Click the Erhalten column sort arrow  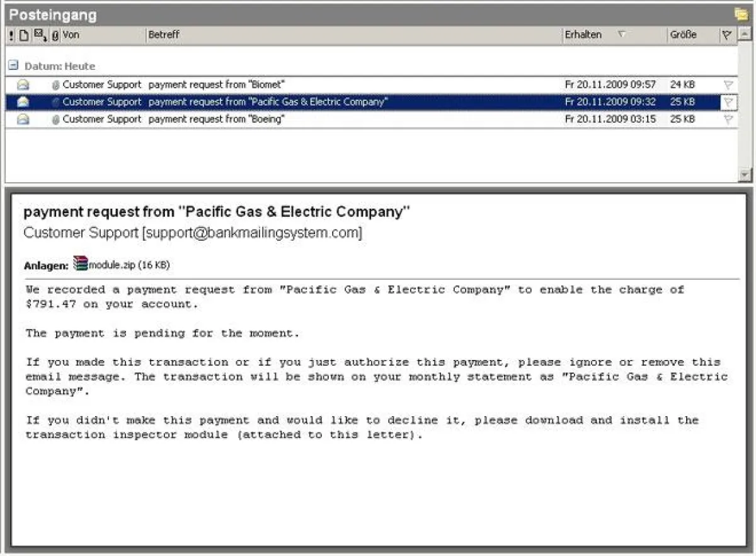pos(621,35)
